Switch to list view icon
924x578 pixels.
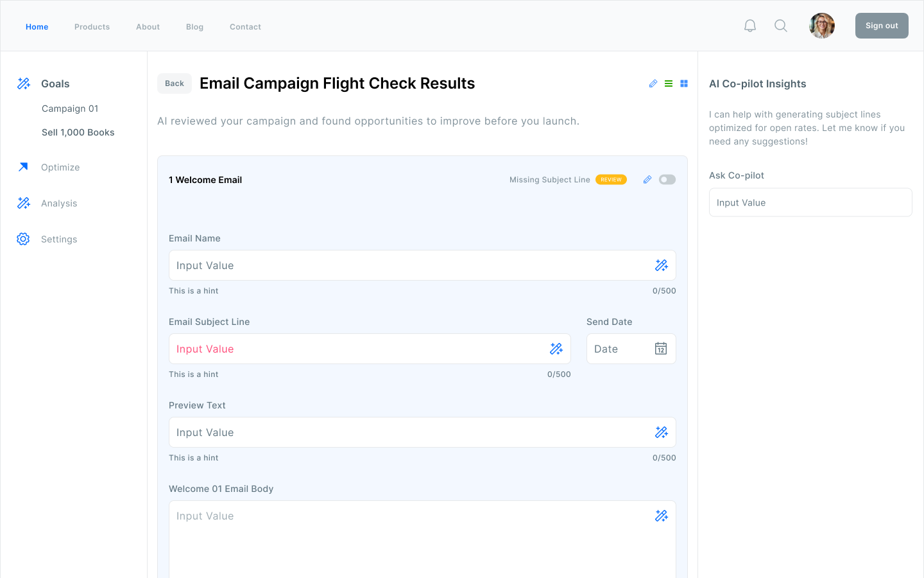coord(669,83)
